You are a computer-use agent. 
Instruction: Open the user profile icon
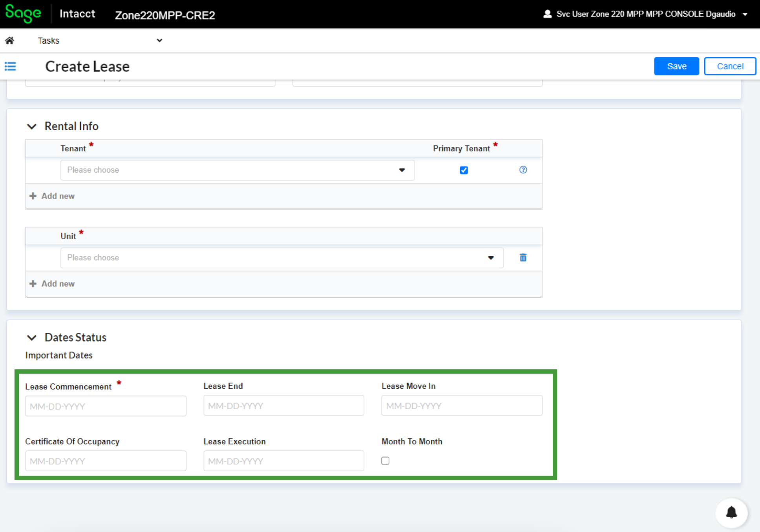547,14
